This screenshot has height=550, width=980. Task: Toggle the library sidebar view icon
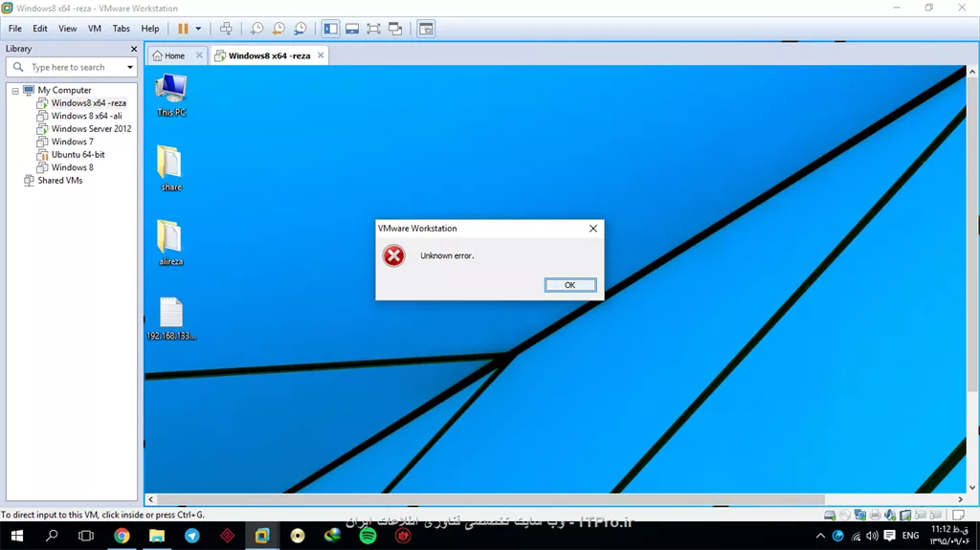click(330, 29)
